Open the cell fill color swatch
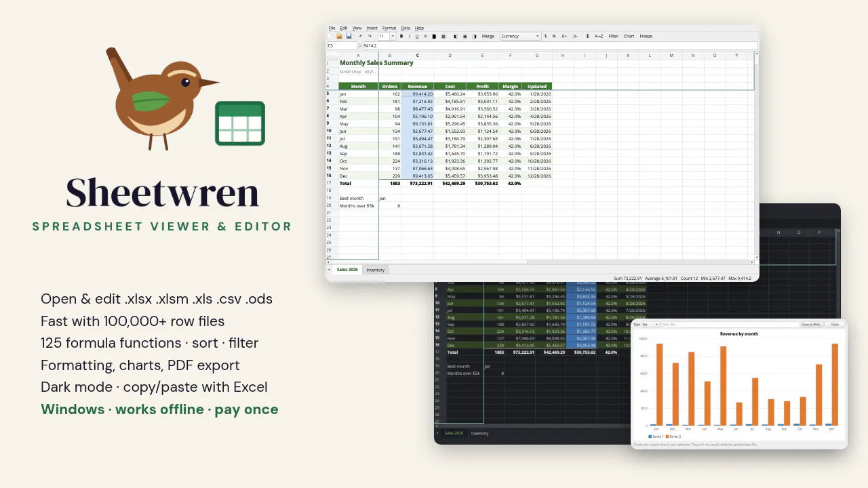Viewport: 868px width, 488px height. (x=434, y=36)
